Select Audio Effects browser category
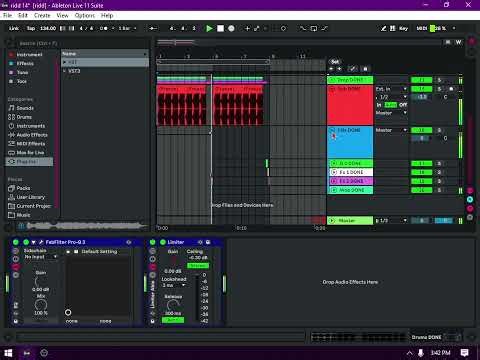 pos(28,135)
